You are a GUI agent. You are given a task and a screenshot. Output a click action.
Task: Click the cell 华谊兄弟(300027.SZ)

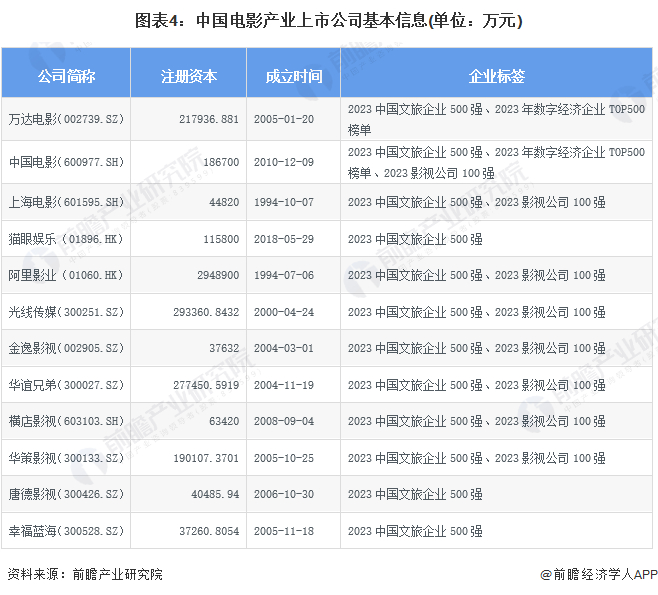66,385
